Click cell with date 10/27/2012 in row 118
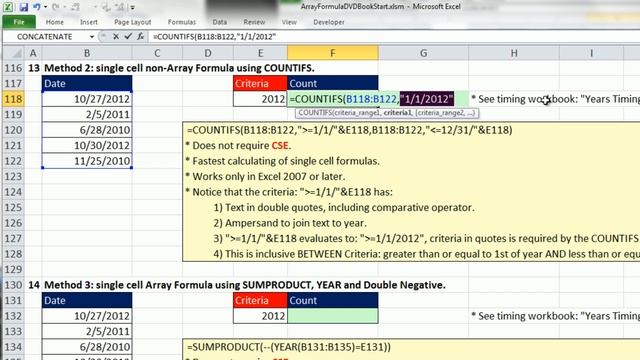The width and height of the screenshot is (640, 360). (87, 99)
